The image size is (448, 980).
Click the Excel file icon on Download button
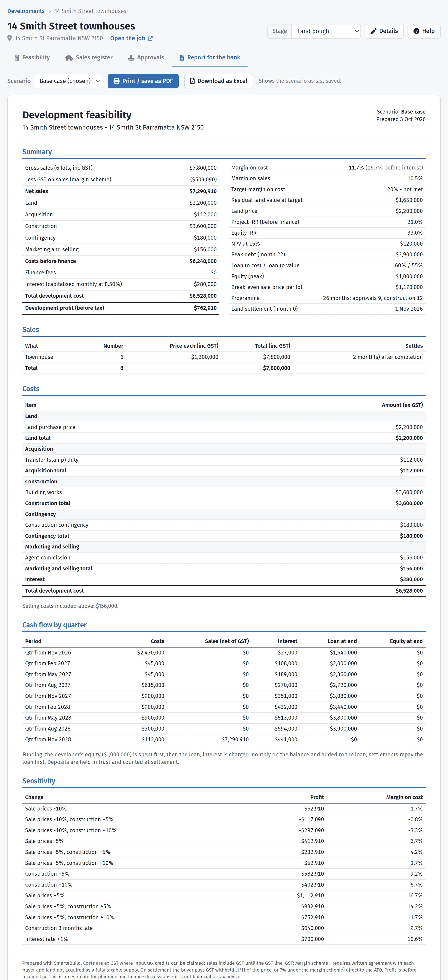(x=192, y=81)
